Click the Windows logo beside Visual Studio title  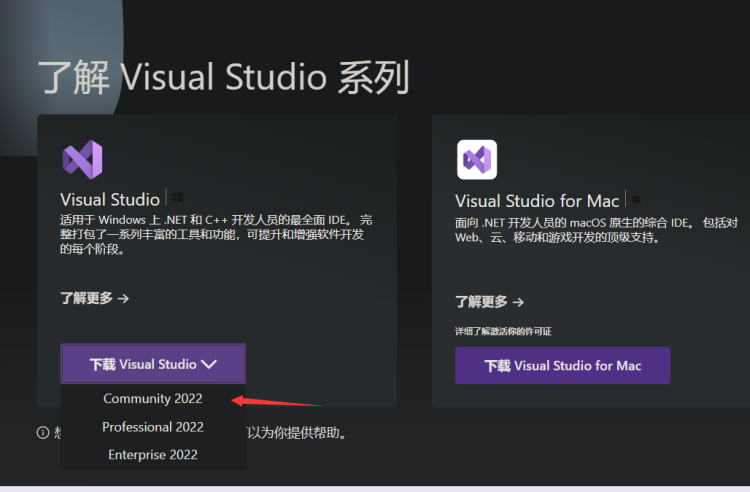pyautogui.click(x=177, y=197)
